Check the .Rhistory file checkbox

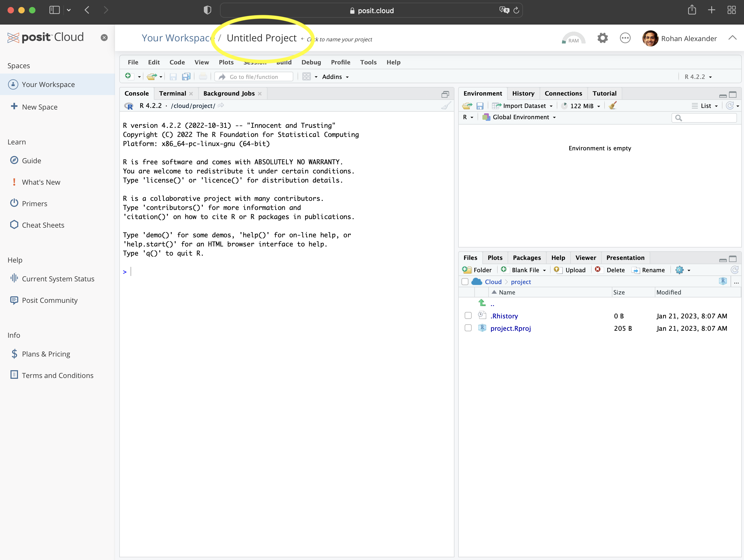coord(468,316)
